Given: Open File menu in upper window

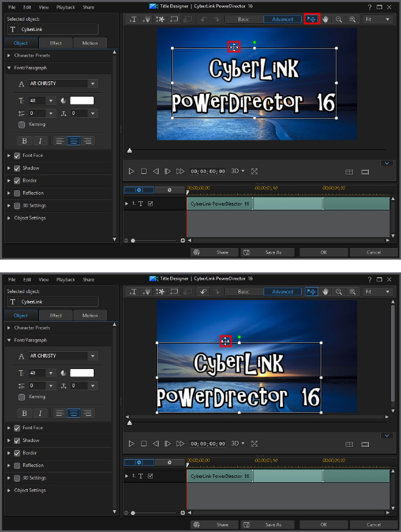Looking at the screenshot, I should [x=12, y=7].
